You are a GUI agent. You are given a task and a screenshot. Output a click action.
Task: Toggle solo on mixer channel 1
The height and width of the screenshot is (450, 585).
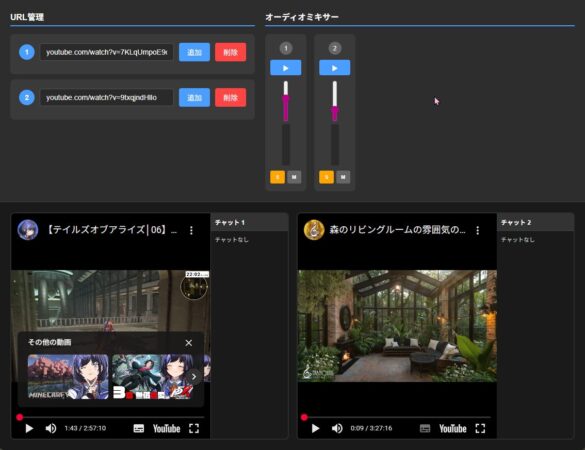coord(277,177)
